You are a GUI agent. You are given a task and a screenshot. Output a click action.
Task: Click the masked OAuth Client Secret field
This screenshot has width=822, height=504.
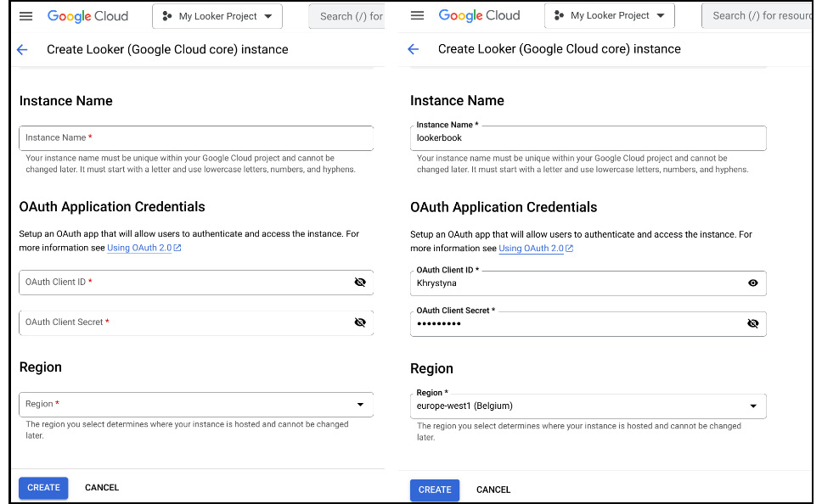point(588,324)
